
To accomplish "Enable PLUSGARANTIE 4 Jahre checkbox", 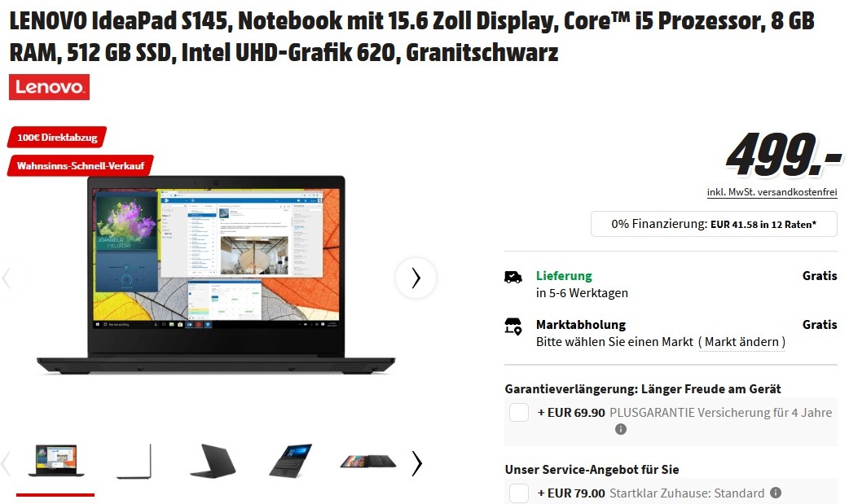I will click(x=519, y=413).
